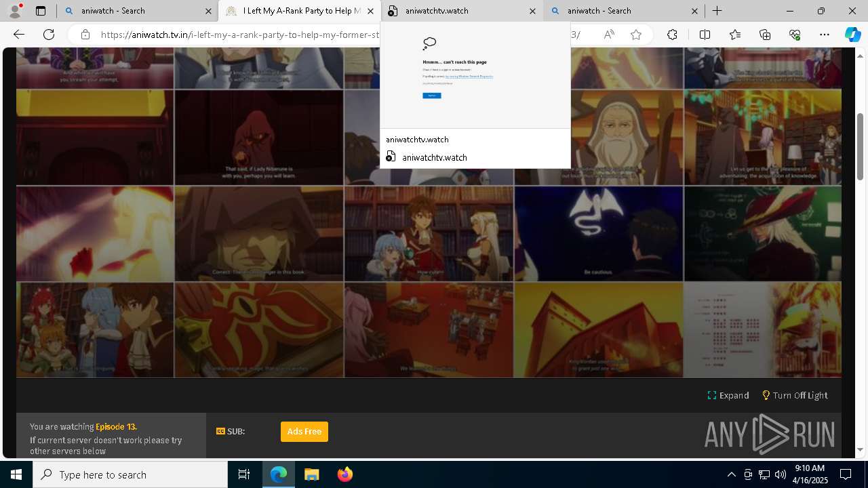Open a new browser tab

click(717, 11)
